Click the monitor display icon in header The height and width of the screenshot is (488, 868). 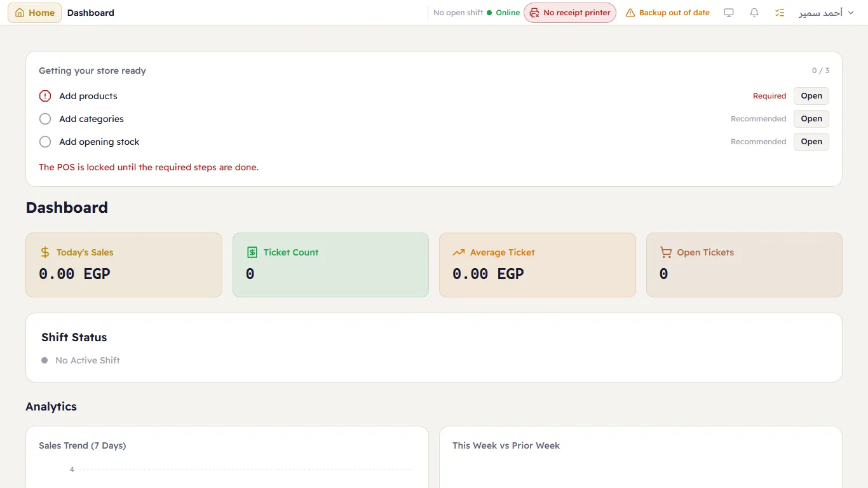[x=729, y=13]
